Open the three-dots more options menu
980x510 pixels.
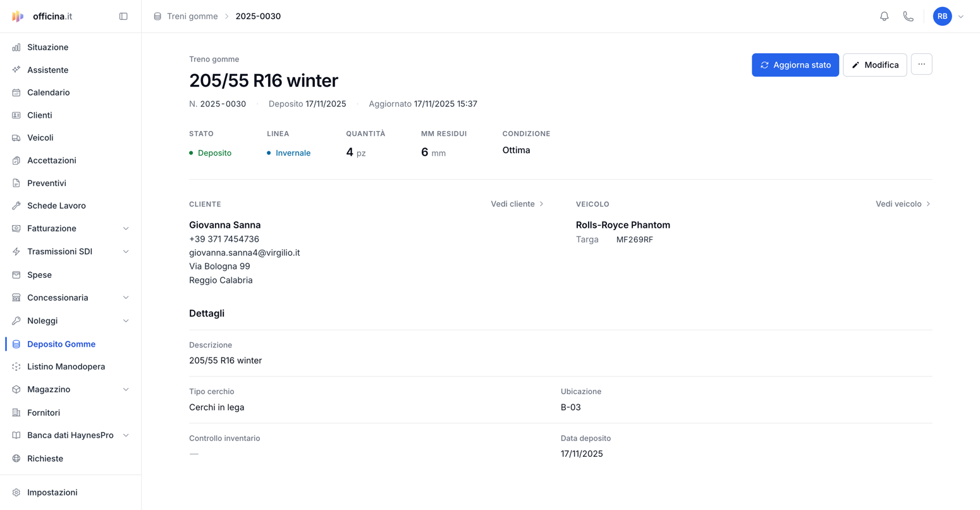[921, 65]
